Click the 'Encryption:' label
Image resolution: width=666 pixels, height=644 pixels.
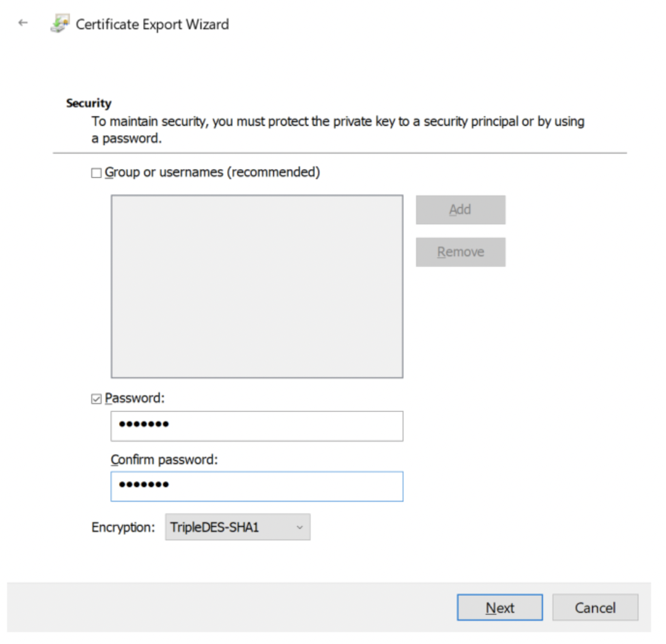(123, 527)
